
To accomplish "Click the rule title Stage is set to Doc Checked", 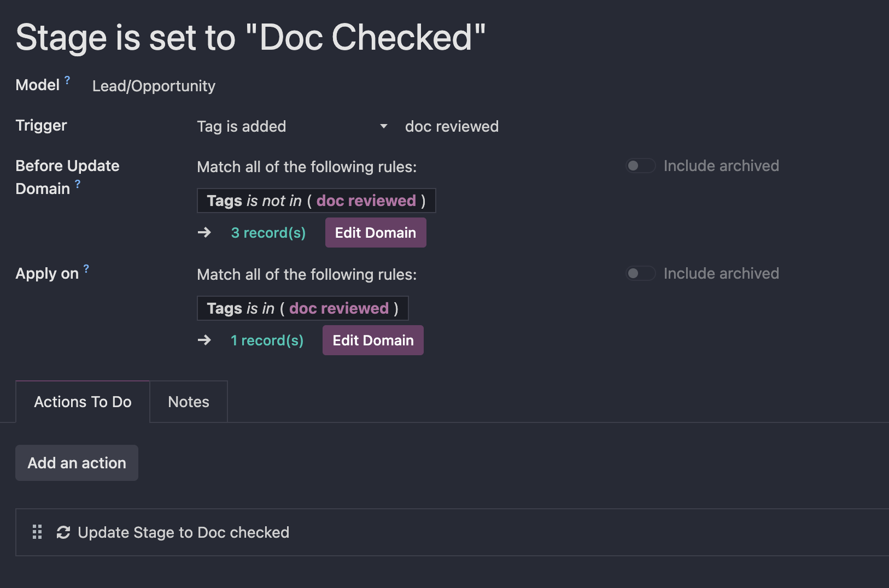I will coord(250,37).
